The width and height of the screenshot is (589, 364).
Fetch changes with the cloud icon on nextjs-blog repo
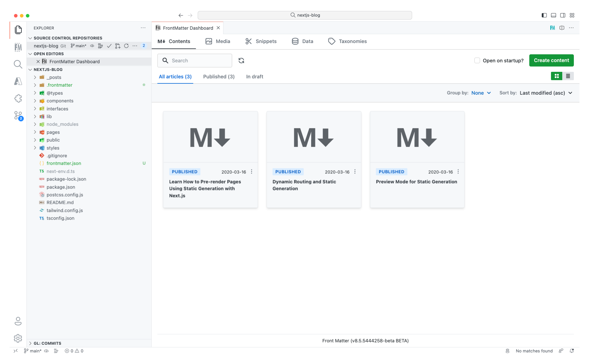pos(92,46)
